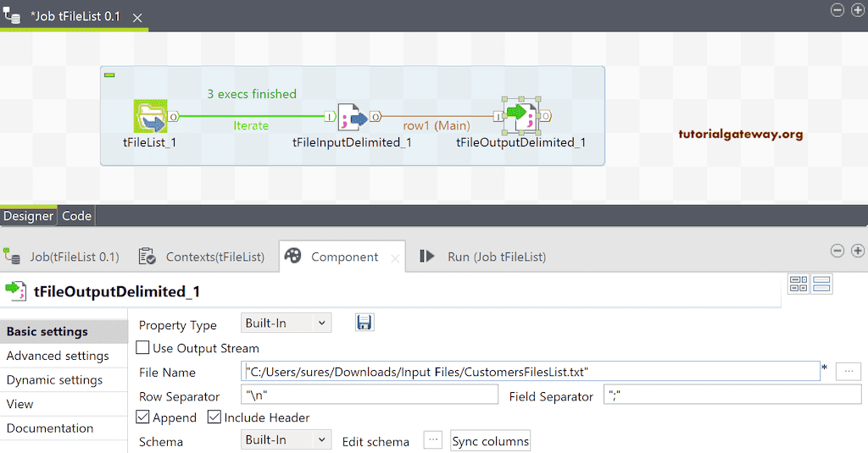
Task: Open the Schema type dropdown
Action: [286, 439]
